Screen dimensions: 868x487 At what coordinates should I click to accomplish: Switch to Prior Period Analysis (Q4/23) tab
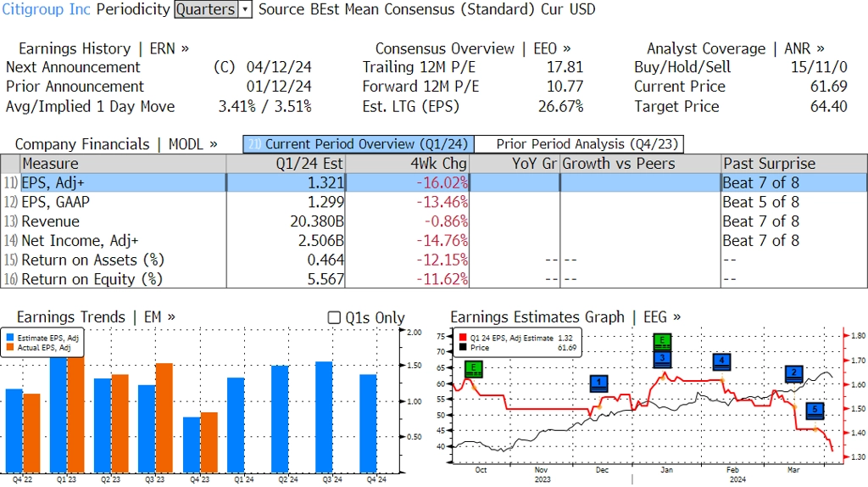pyautogui.click(x=580, y=144)
